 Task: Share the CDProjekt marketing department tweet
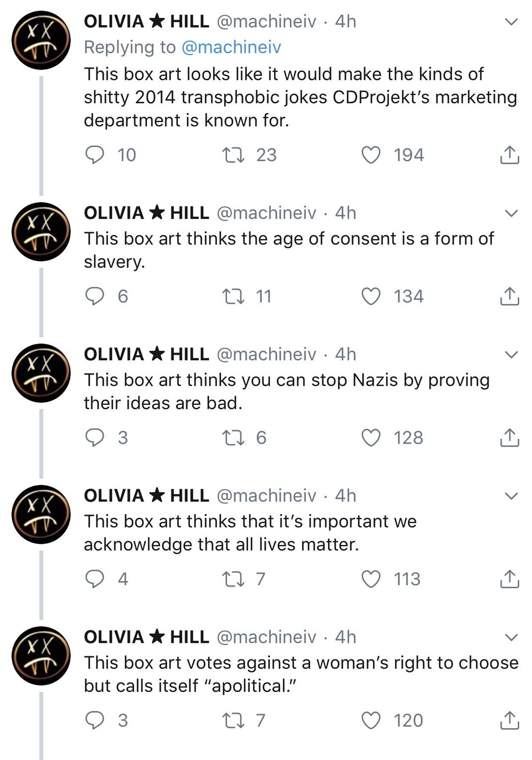coord(509,155)
